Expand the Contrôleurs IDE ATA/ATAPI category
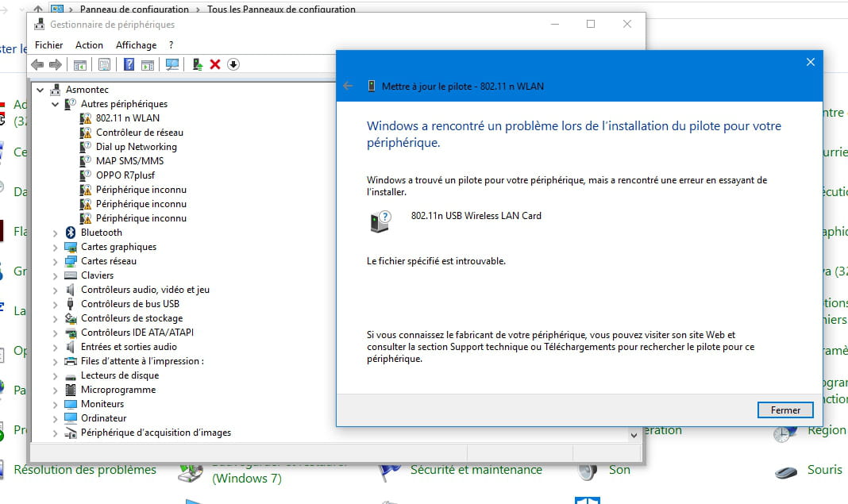The image size is (848, 504). click(55, 333)
